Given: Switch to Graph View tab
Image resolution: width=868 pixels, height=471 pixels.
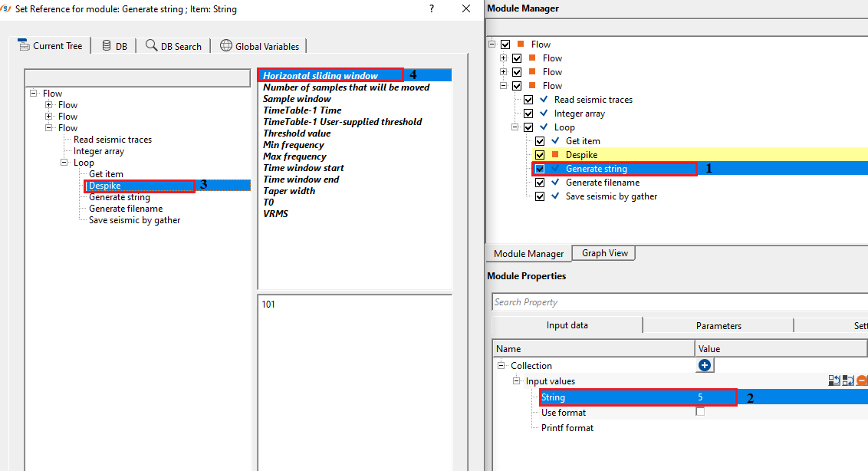Looking at the screenshot, I should click(x=604, y=253).
